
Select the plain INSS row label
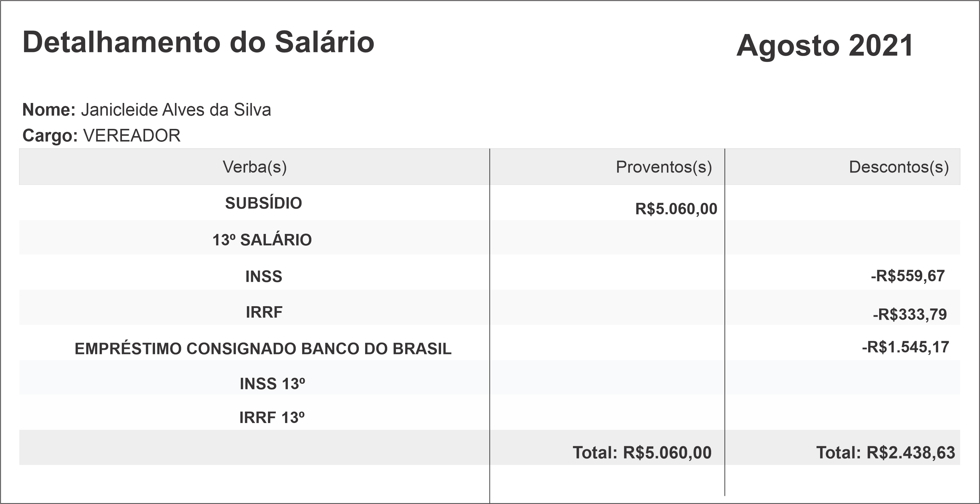264,276
